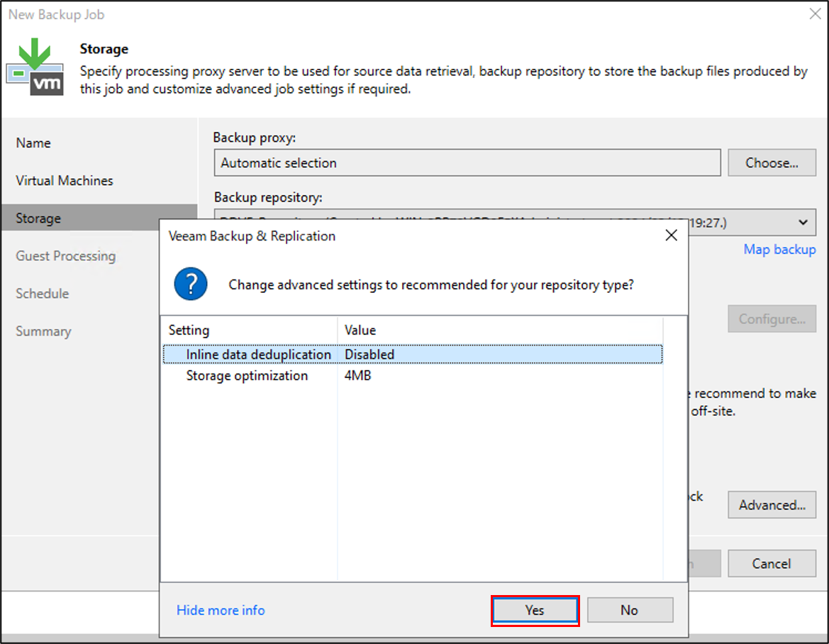Click the Setting column header

point(189,330)
